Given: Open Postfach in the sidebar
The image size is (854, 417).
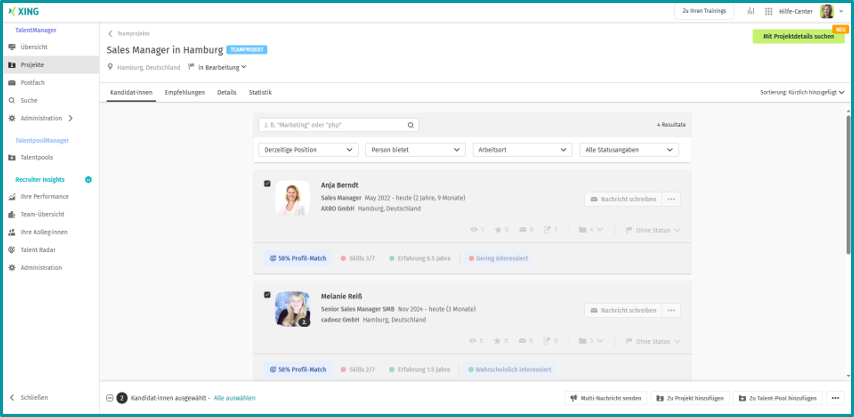Looking at the screenshot, I should pyautogui.click(x=32, y=83).
